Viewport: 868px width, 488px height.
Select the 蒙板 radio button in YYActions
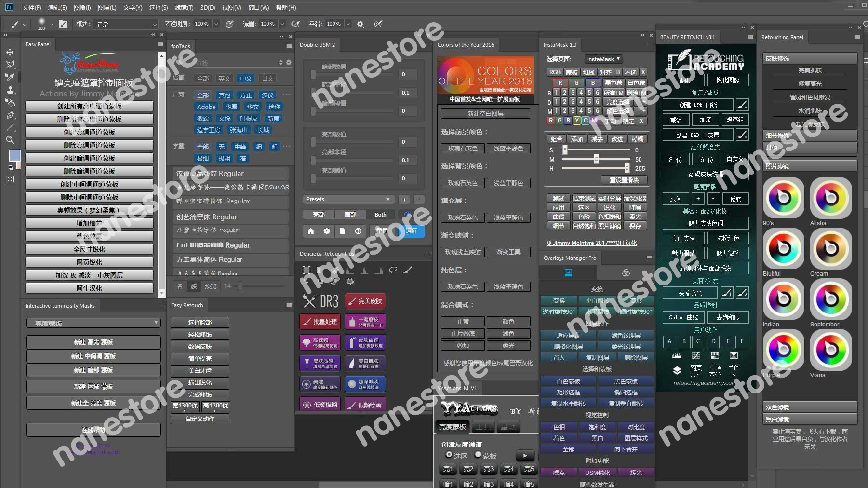[478, 455]
